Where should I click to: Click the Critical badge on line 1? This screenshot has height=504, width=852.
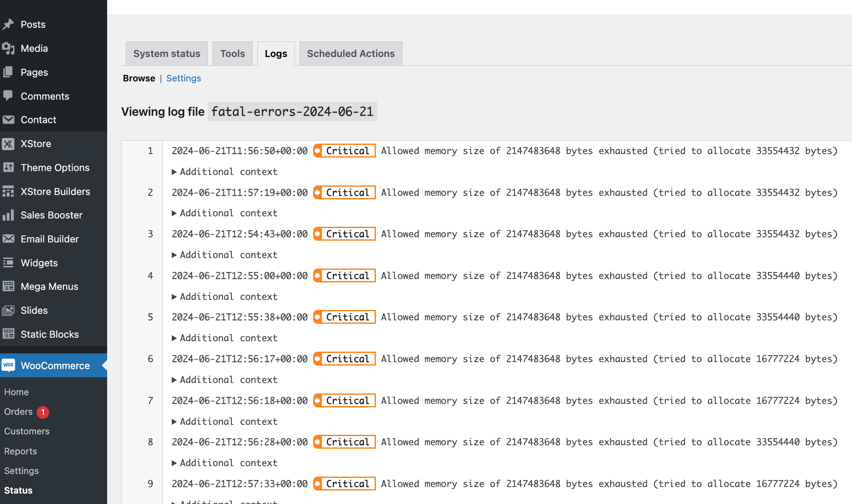[345, 151]
